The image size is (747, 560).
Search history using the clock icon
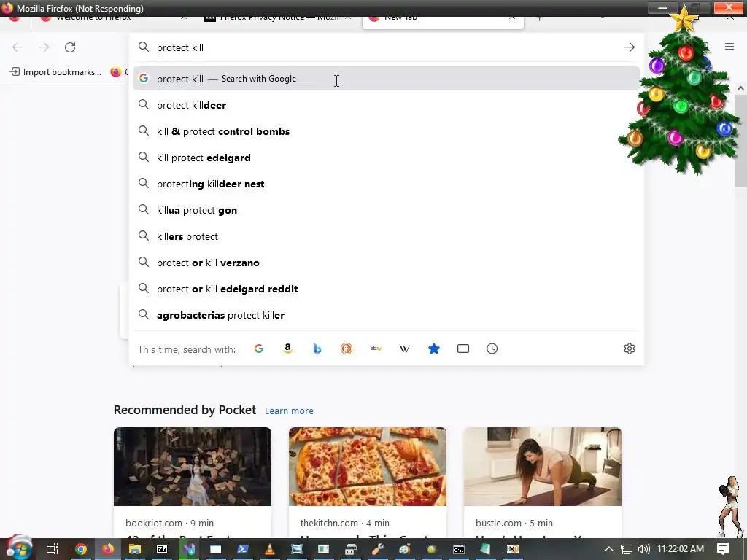click(492, 349)
